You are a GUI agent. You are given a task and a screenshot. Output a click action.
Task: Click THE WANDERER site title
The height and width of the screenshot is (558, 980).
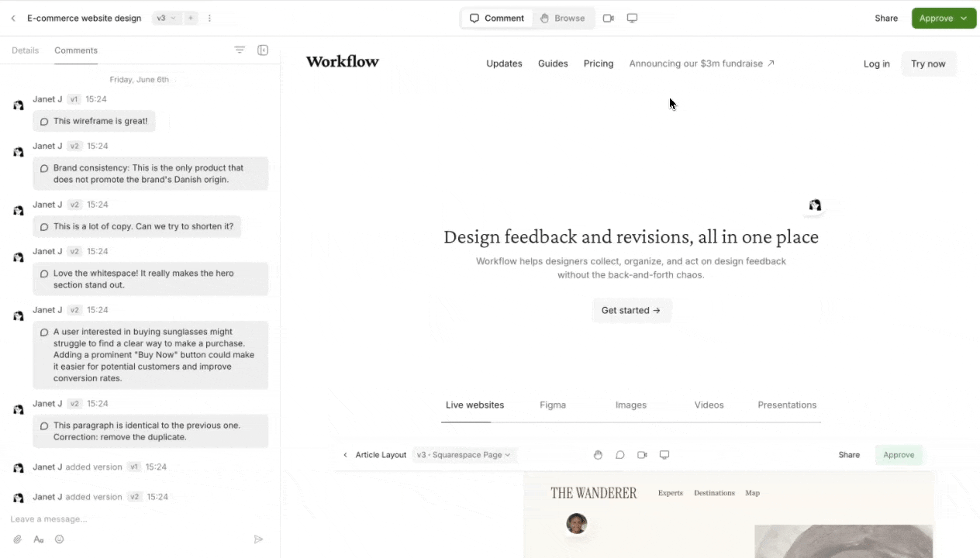click(x=594, y=493)
